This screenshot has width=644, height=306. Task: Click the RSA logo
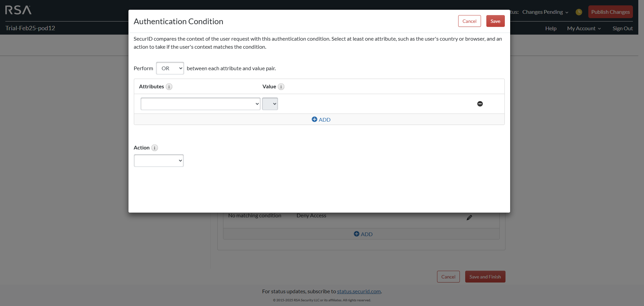tap(18, 10)
